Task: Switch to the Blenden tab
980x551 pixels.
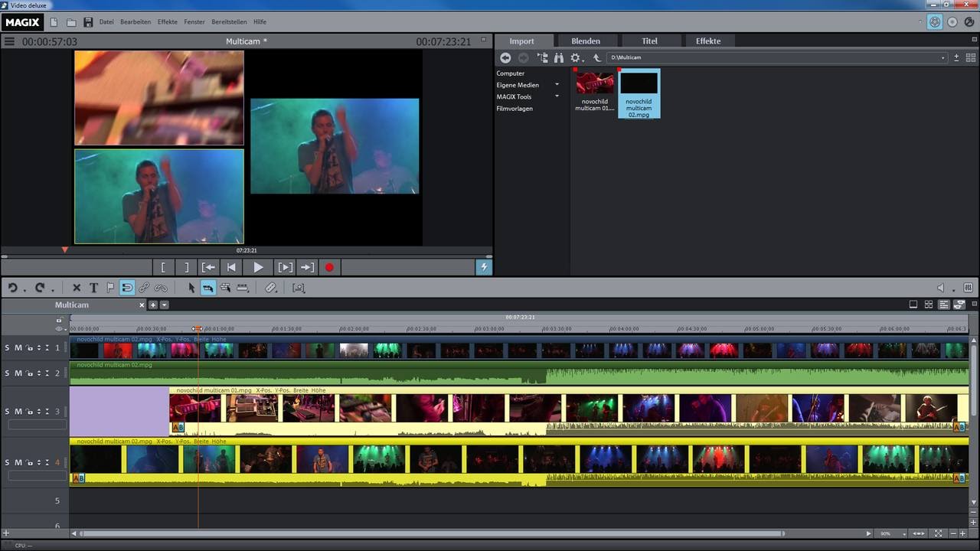Action: pos(586,41)
